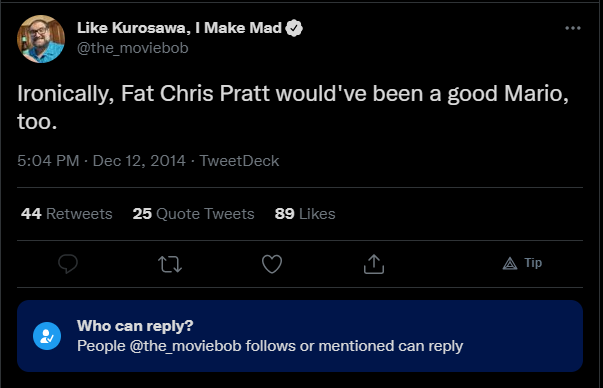Open the TweetDeck source link
Image resolution: width=603 pixels, height=388 pixels.
pyautogui.click(x=239, y=161)
